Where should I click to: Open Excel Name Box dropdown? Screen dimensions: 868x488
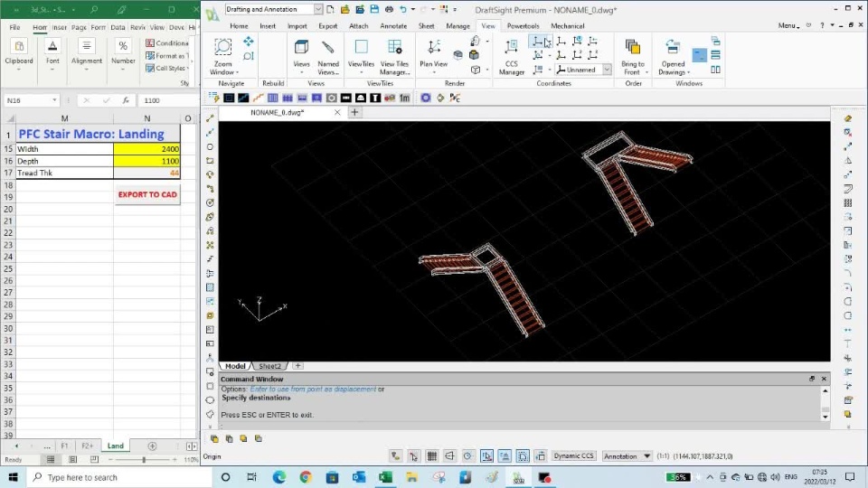pyautogui.click(x=54, y=100)
